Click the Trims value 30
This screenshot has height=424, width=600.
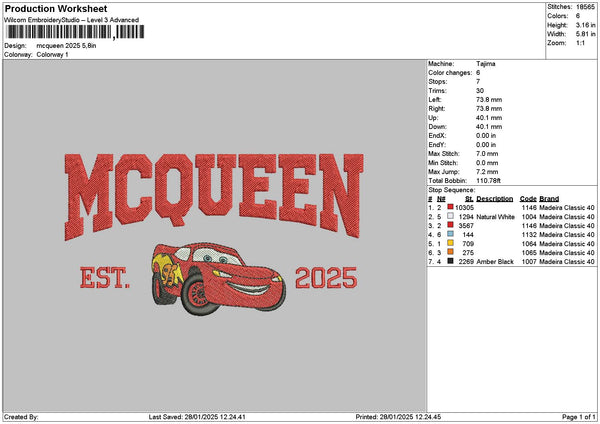coord(480,91)
